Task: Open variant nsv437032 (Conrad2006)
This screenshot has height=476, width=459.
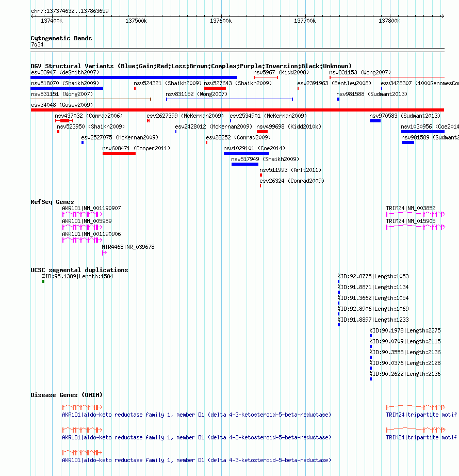Action: pos(89,116)
